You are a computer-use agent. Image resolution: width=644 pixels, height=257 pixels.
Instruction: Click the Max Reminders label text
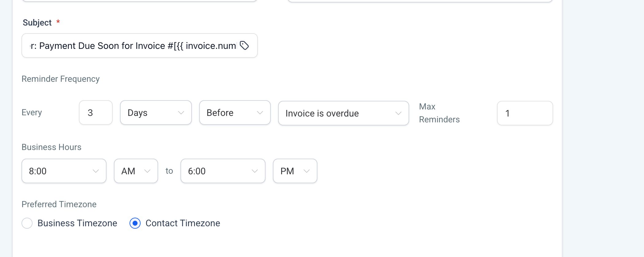(x=439, y=113)
